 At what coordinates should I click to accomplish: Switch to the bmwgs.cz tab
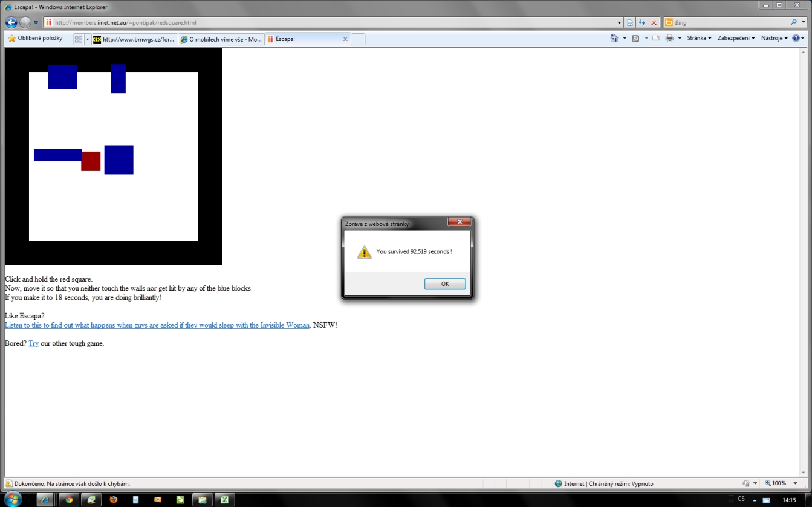(x=134, y=39)
